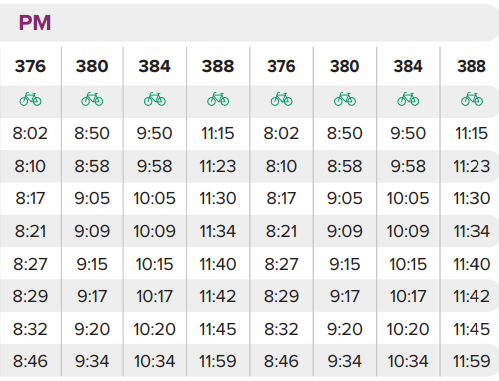499x381 pixels.
Task: Click bicycle icon under second 388 column
Action: (x=472, y=99)
